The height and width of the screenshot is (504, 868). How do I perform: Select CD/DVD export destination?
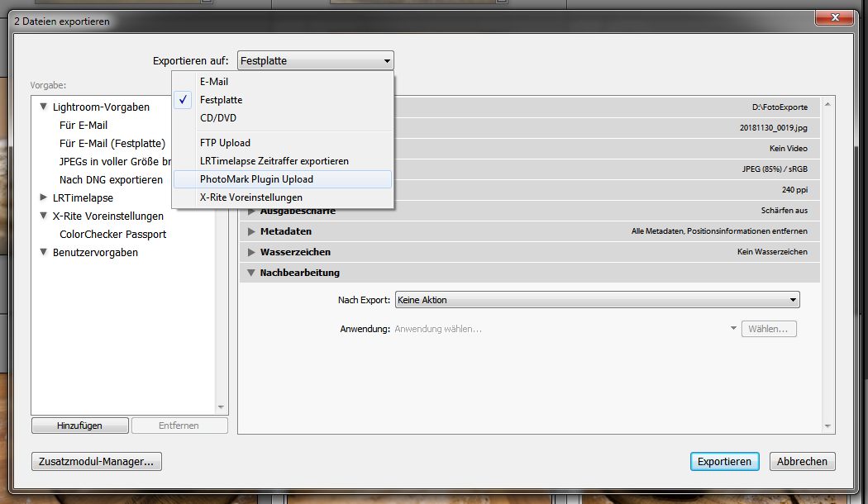click(x=218, y=118)
